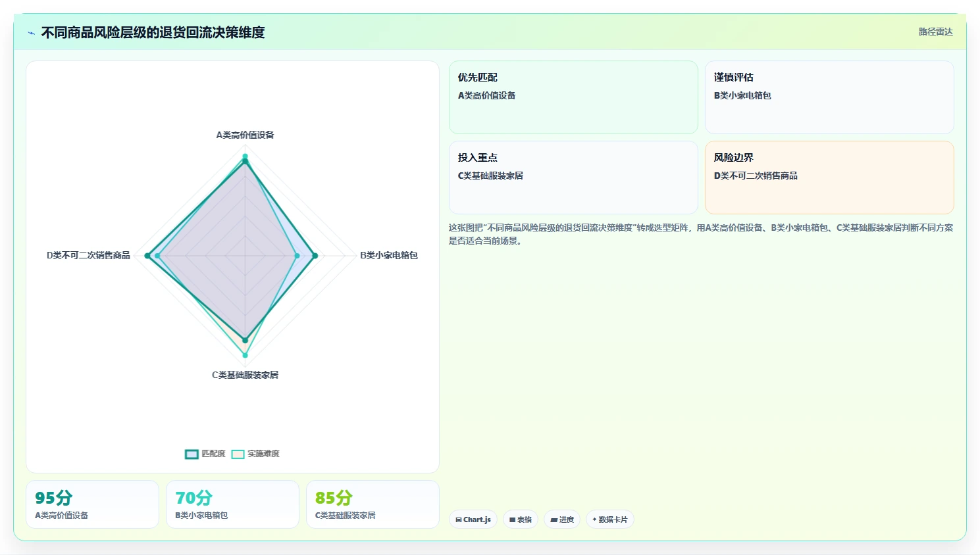This screenshot has width=980, height=555.
Task: Click the small icon beside the page title
Action: click(x=31, y=33)
